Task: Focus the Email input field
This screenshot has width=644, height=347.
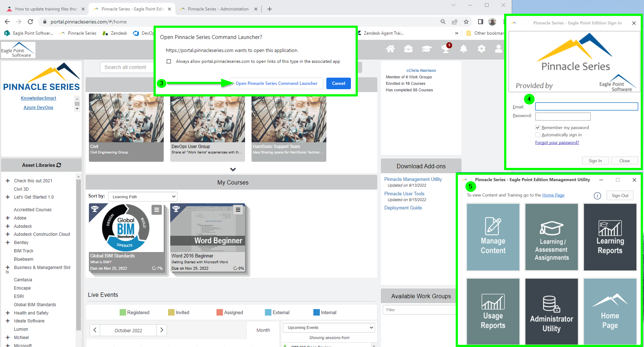Action: (x=587, y=107)
